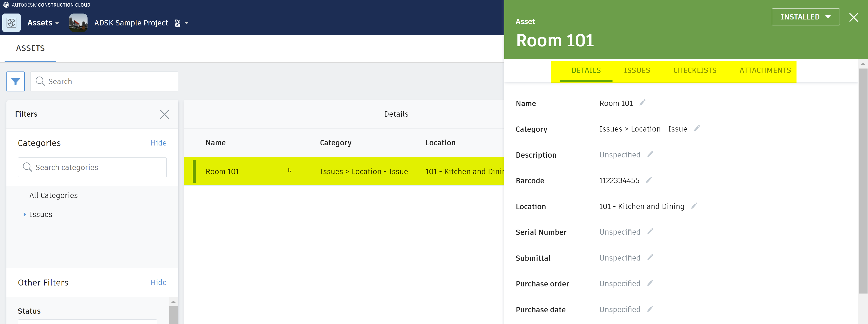Edit the Submittal pencil icon
Image resolution: width=868 pixels, height=324 pixels.
[650, 257]
